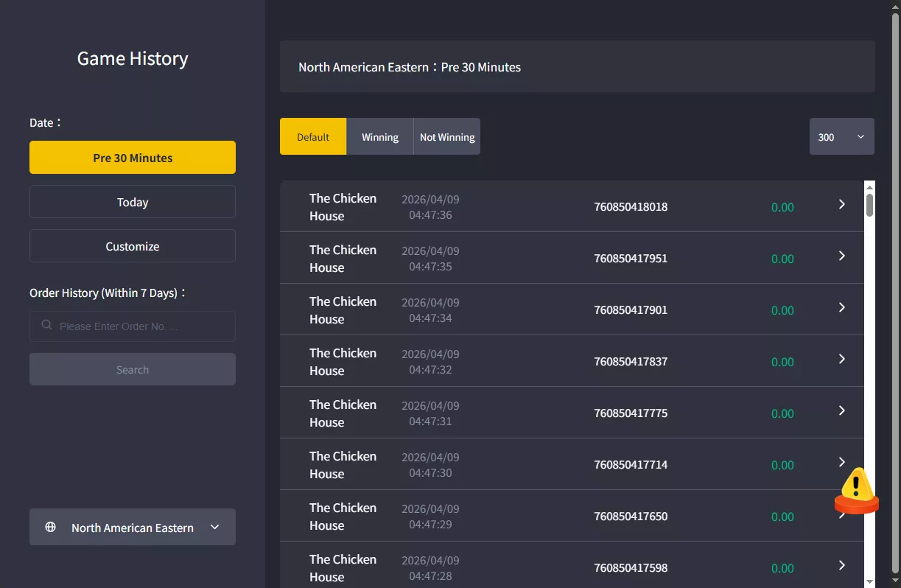
Task: Click the 0.00 amount for order 760850417714
Action: (x=782, y=465)
